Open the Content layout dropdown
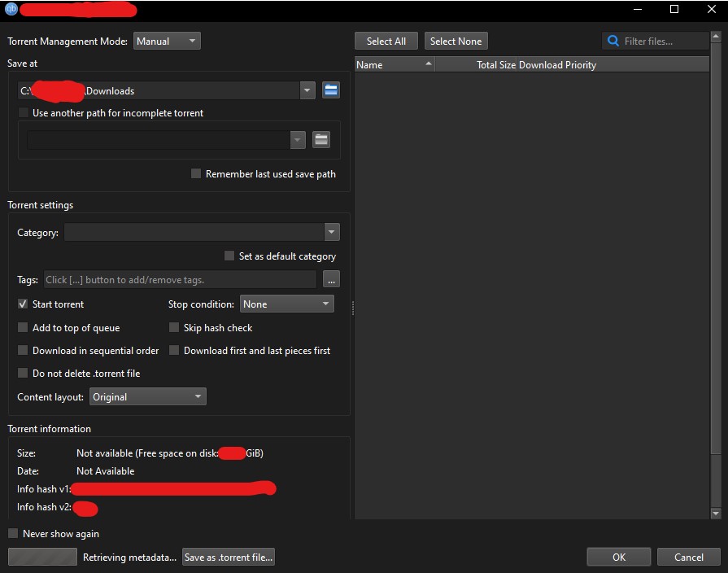728x573 pixels. (x=148, y=397)
